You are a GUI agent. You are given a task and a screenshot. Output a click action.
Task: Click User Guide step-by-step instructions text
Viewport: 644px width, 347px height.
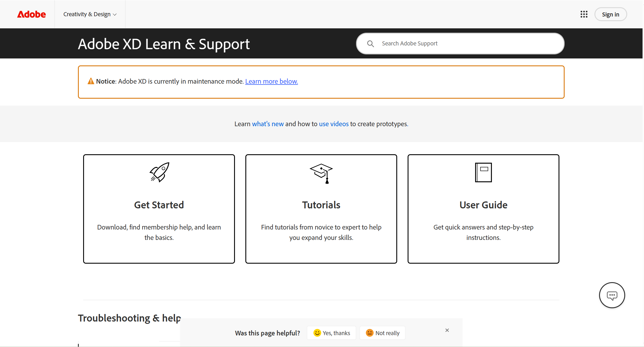coord(484,232)
